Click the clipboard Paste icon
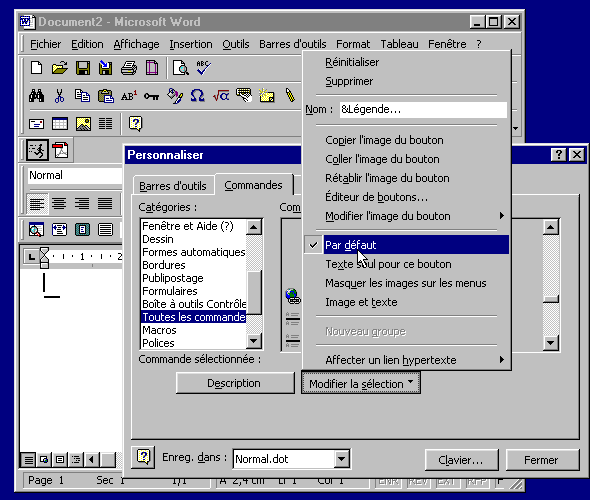590x500 pixels. [106, 96]
